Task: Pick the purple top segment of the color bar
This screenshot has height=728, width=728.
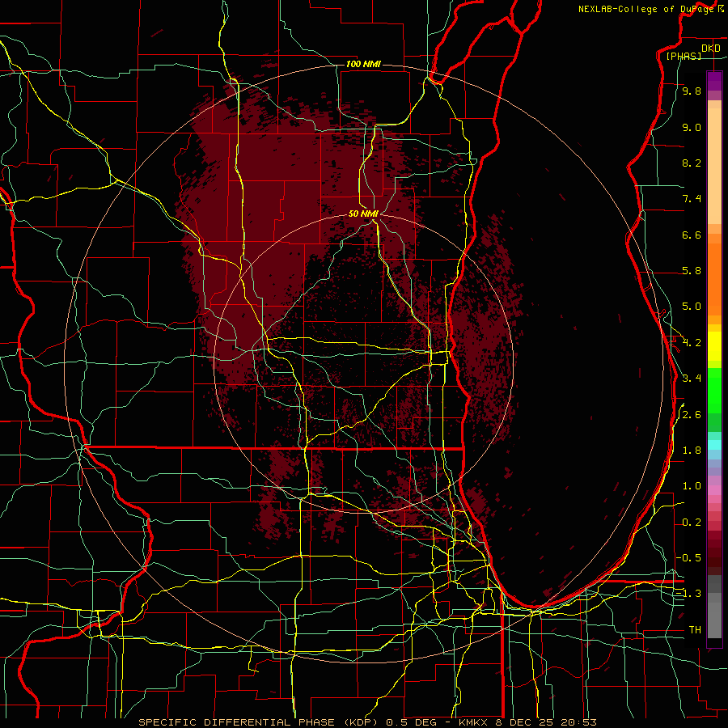Action: coord(714,81)
